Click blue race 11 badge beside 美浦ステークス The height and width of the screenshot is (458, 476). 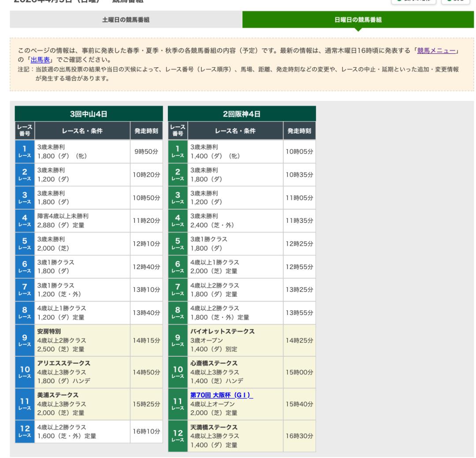pos(25,402)
